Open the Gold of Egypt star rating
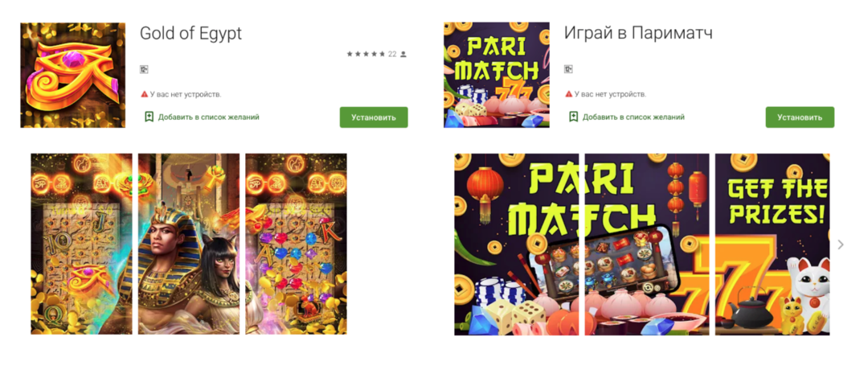Viewport: 868px width, 374px height. 366,55
